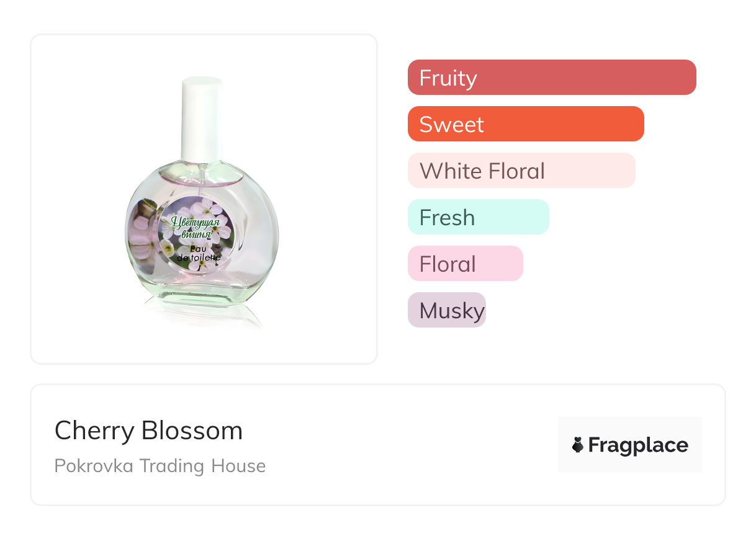
Task: Click the Pokrovka Trading House brand name
Action: (x=160, y=466)
